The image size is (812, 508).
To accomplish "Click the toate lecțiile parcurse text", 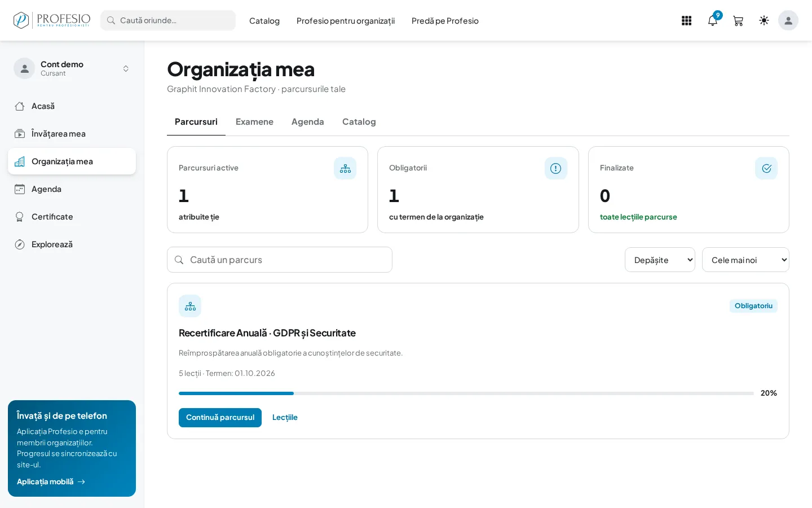I will point(638,217).
